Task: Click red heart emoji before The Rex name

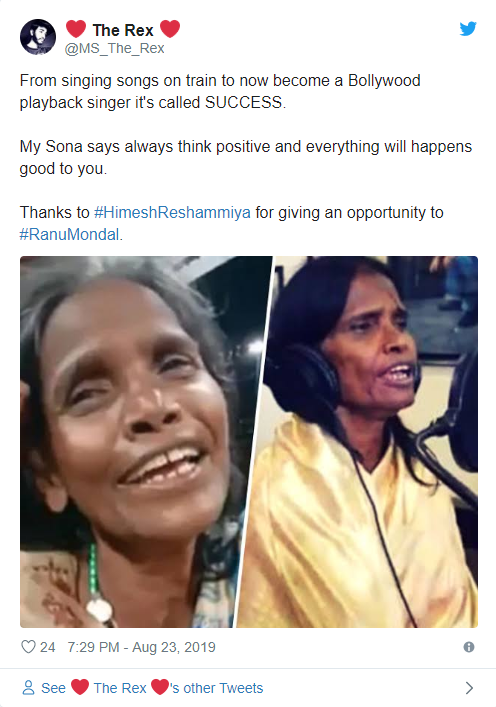Action: click(x=76, y=29)
